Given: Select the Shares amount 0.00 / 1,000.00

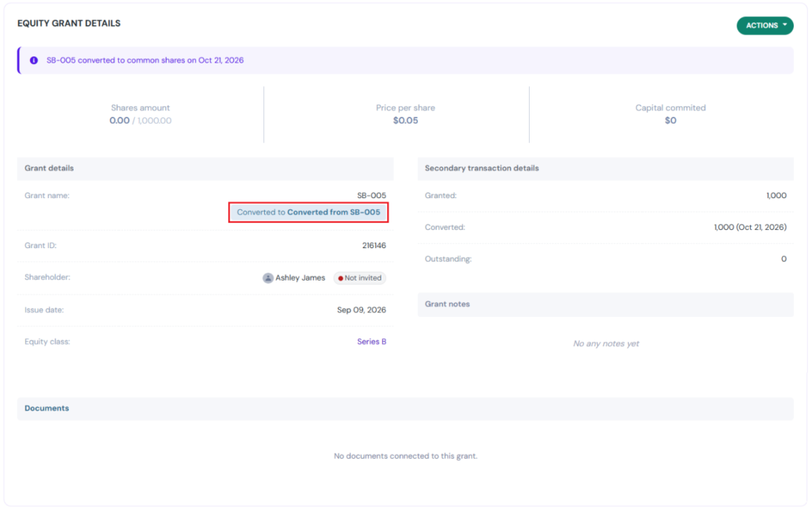Looking at the screenshot, I should coord(140,120).
